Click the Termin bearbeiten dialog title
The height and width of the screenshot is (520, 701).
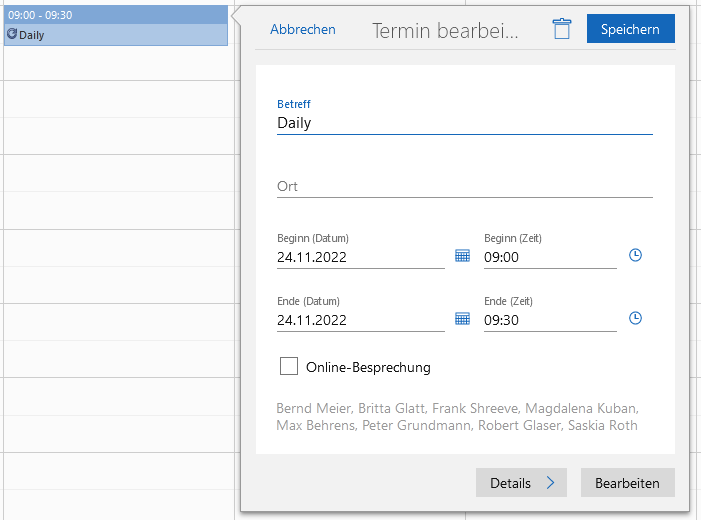445,30
